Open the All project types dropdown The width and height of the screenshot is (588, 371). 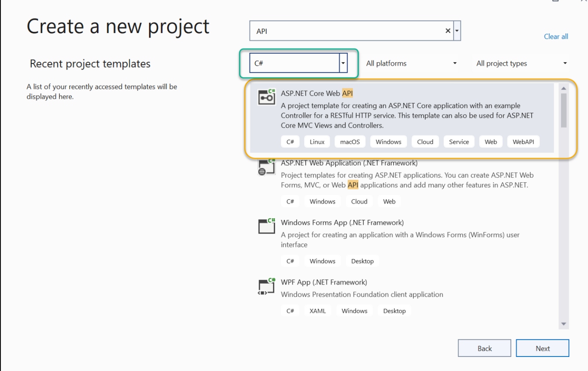pyautogui.click(x=522, y=63)
